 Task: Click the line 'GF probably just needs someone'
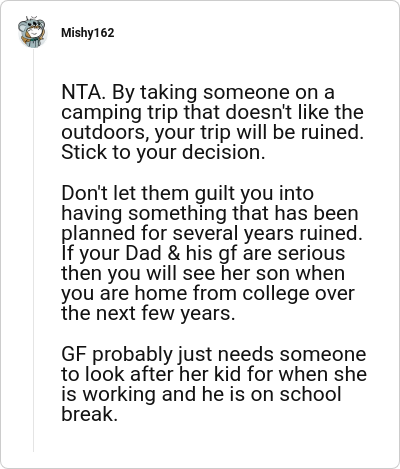[x=214, y=354]
